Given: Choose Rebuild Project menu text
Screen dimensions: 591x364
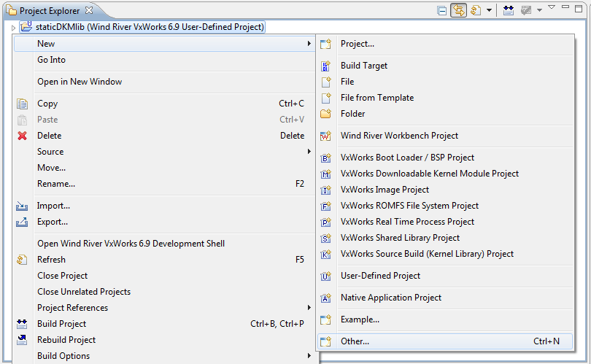Looking at the screenshot, I should (x=66, y=340).
